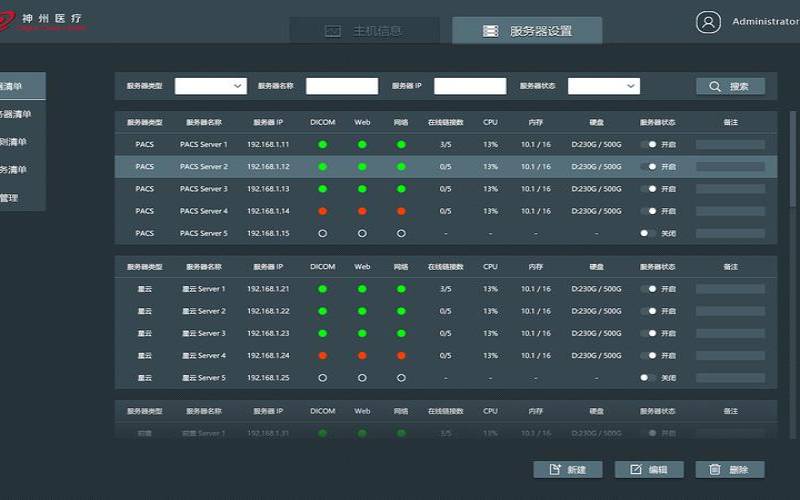Select the 服务器设置 tab
This screenshot has width=800, height=500.
(527, 31)
